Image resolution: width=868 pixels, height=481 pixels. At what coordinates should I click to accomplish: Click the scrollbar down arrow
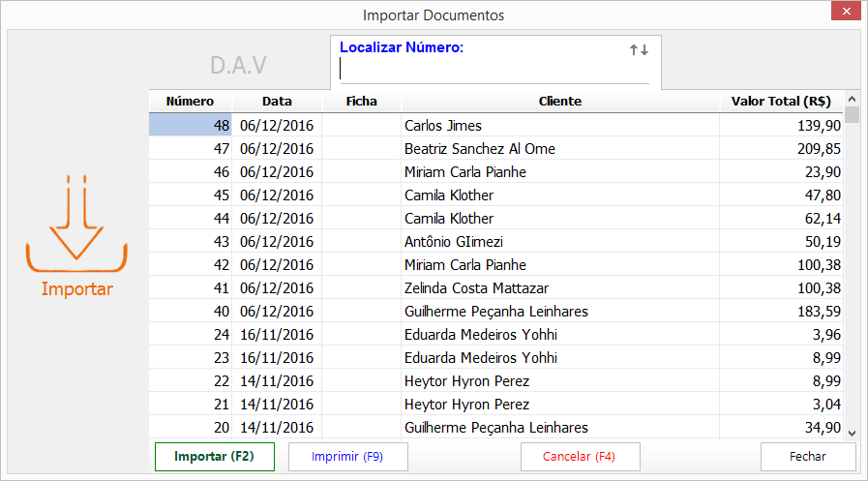point(852,434)
